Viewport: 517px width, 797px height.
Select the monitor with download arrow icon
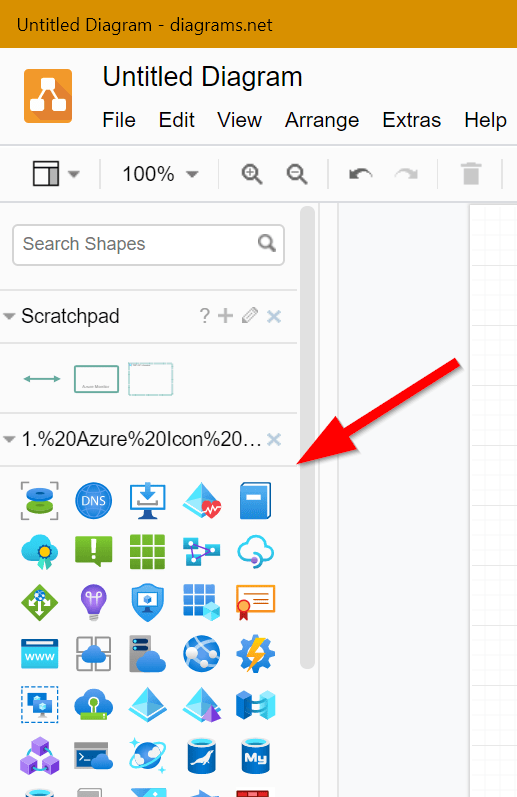147,501
